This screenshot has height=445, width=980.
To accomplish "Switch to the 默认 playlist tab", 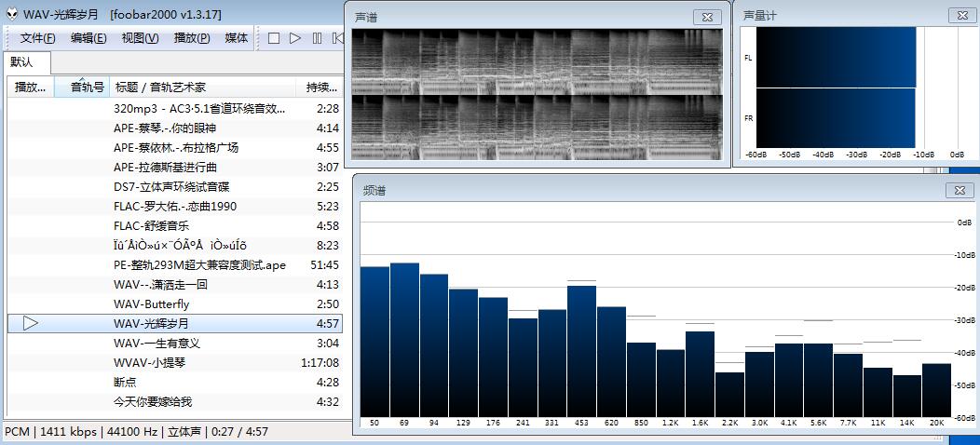I will coord(21,62).
